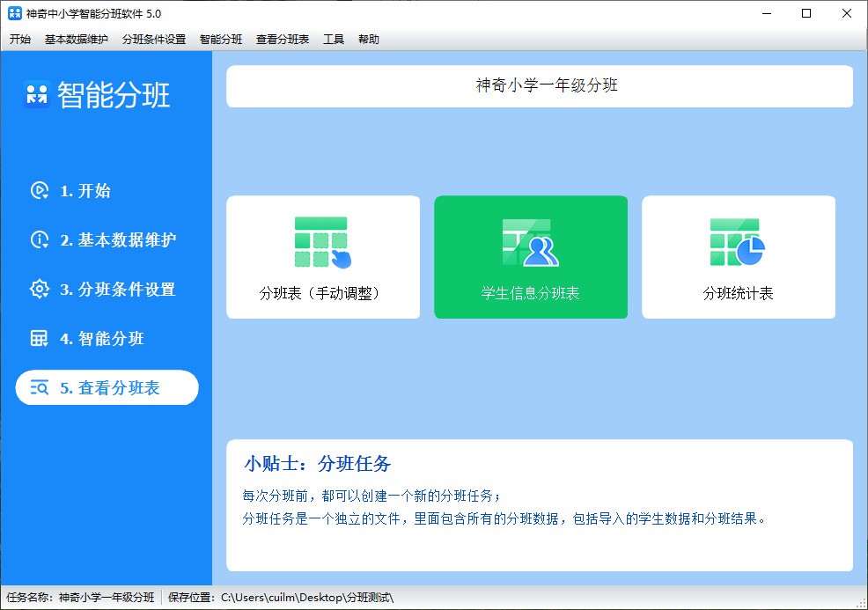Viewport: 868px width, 610px height.
Task: Go to sidebar step 1. 开始
Action: coord(107,190)
